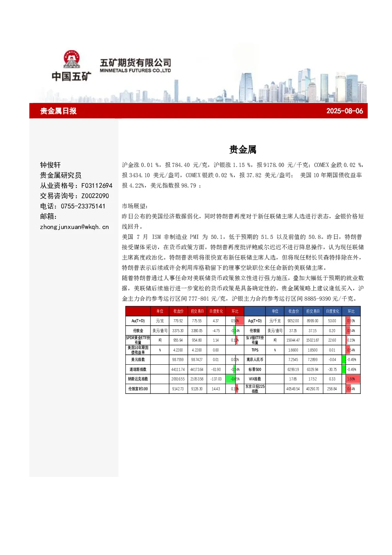Screen dimensions: 392x555
Task: Click the 道琼斯指数 row label
Action: coord(138,369)
